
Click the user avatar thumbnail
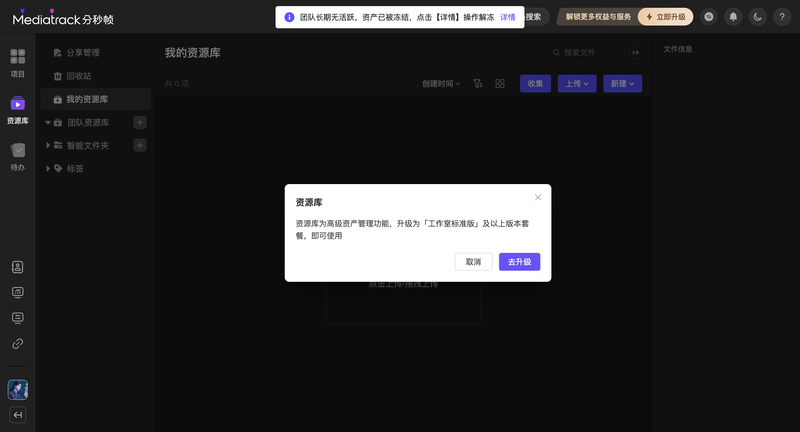[18, 390]
